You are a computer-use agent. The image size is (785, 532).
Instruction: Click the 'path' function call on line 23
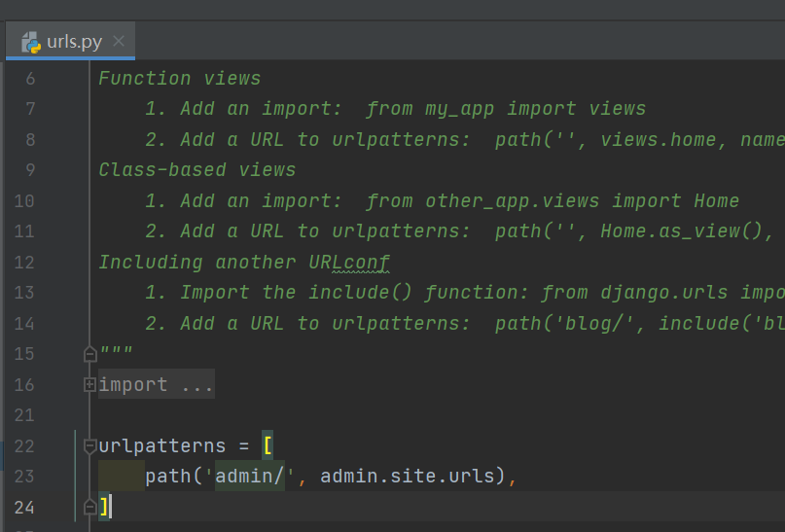tap(167, 477)
